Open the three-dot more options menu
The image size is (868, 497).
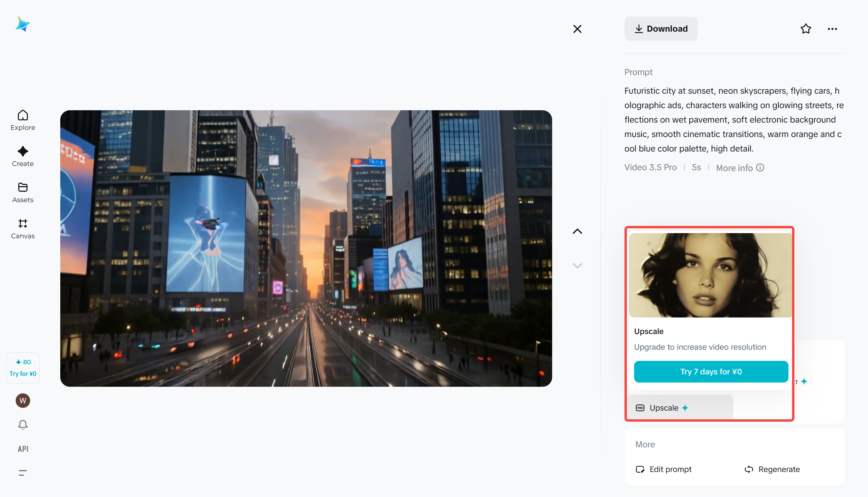(832, 29)
